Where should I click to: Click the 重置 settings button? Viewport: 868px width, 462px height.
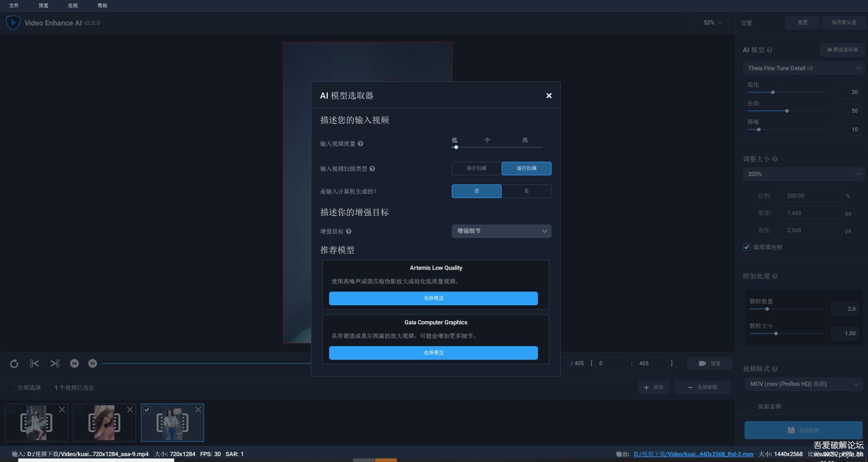[802, 22]
